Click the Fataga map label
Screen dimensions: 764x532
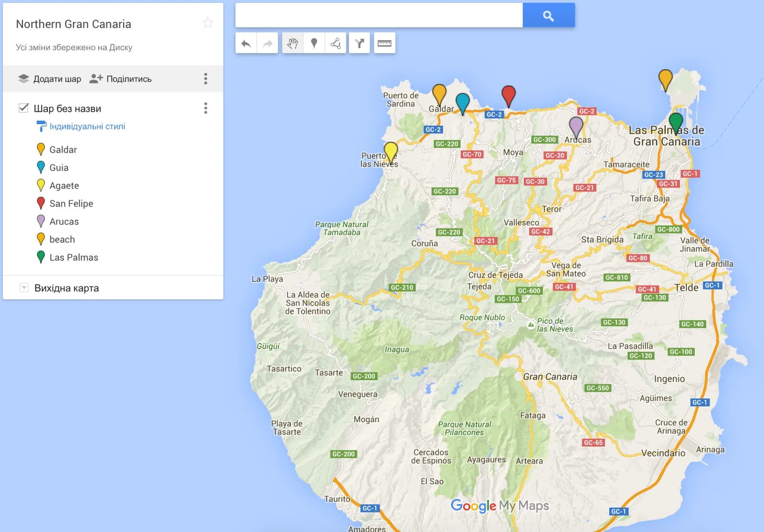[x=533, y=415]
